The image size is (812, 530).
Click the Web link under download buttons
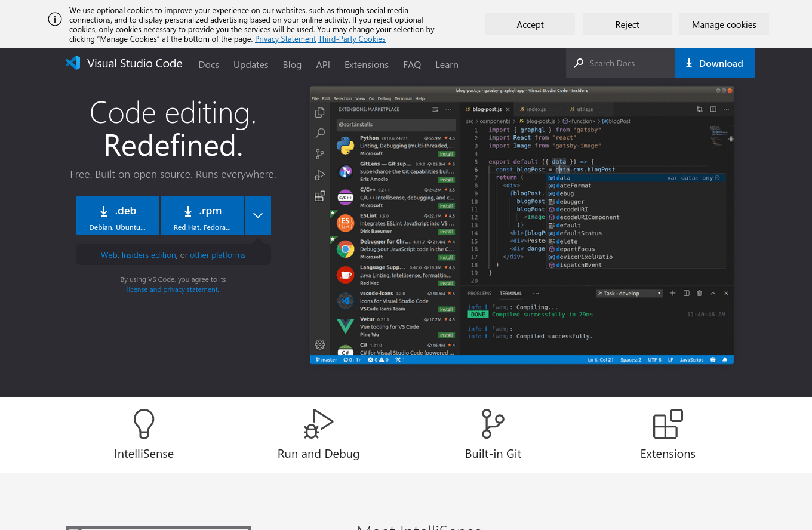coord(109,255)
